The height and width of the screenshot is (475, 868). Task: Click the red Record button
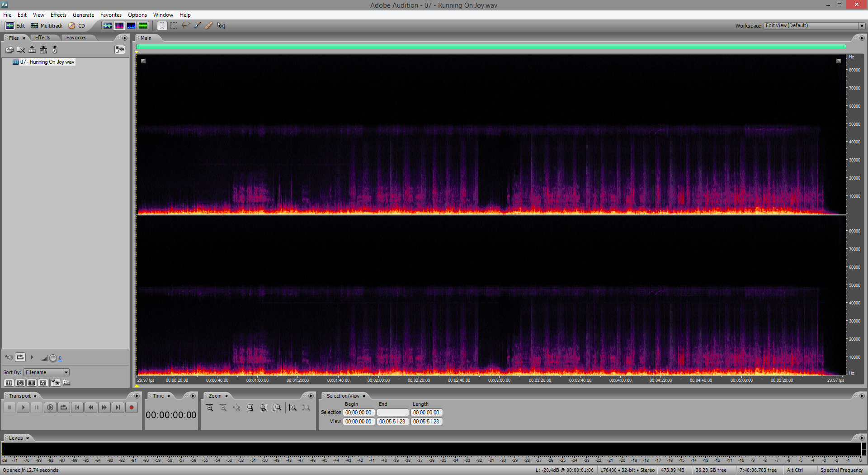tap(132, 408)
